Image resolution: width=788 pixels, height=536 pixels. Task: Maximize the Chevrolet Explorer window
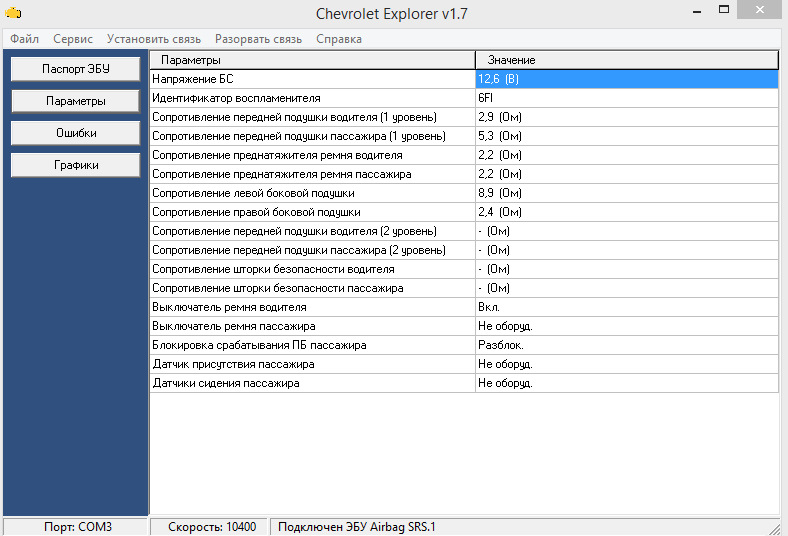point(724,10)
